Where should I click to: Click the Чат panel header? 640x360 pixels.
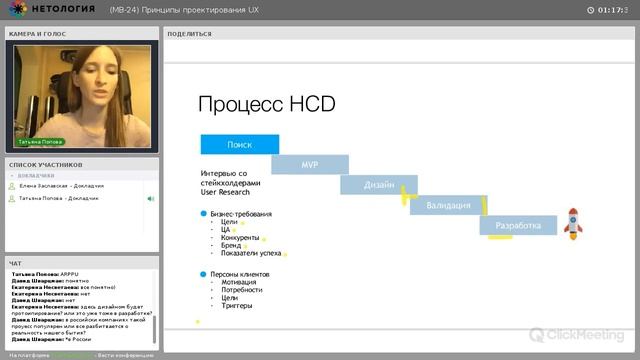click(x=82, y=264)
